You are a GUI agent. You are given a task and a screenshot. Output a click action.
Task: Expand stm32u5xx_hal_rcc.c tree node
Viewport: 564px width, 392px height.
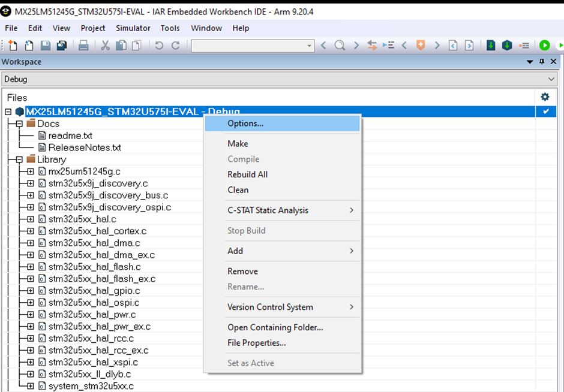[31, 339]
